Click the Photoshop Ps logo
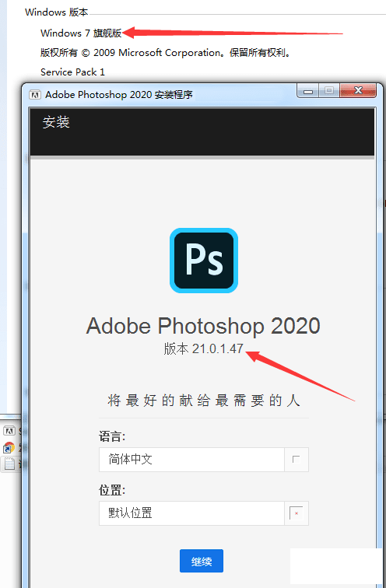 [204, 261]
